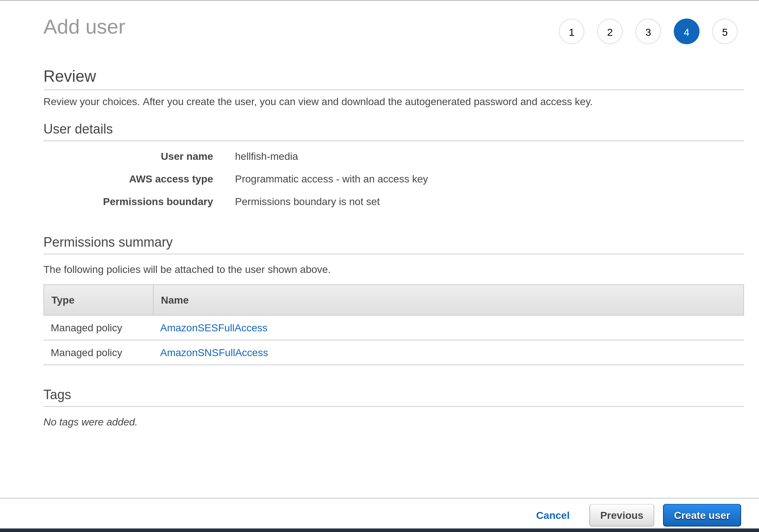Jump to wizard step 5
This screenshot has height=532, width=759.
725,32
